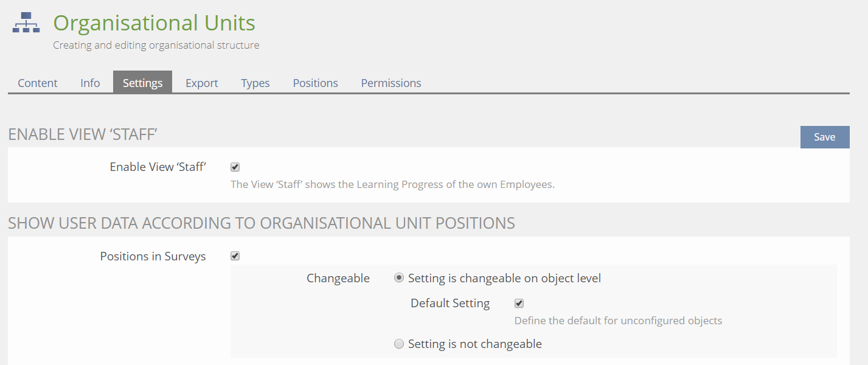Toggle the Default Setting checkbox
868x365 pixels.
tap(519, 304)
